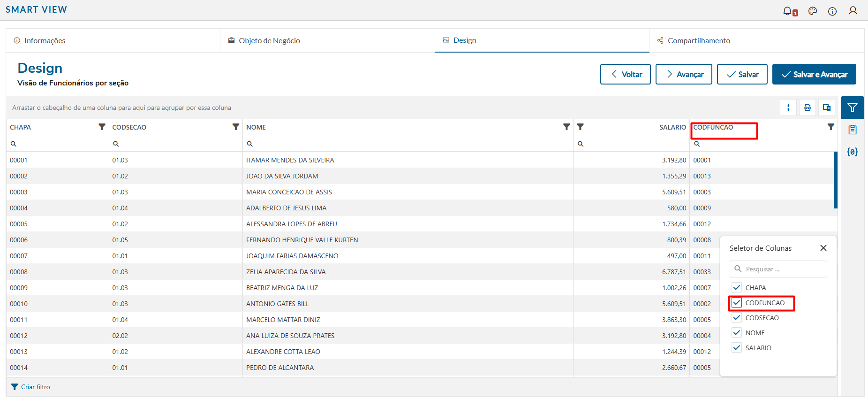Open the notifications bell

pos(788,11)
